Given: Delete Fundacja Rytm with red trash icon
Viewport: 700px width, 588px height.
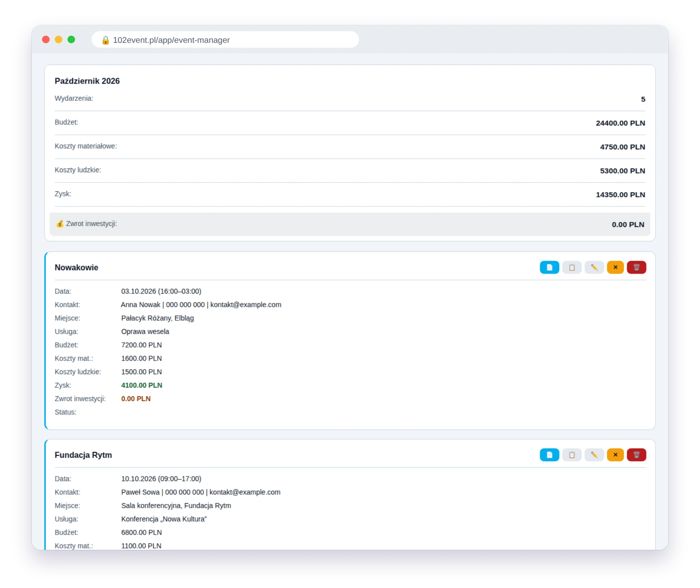Looking at the screenshot, I should 636,455.
